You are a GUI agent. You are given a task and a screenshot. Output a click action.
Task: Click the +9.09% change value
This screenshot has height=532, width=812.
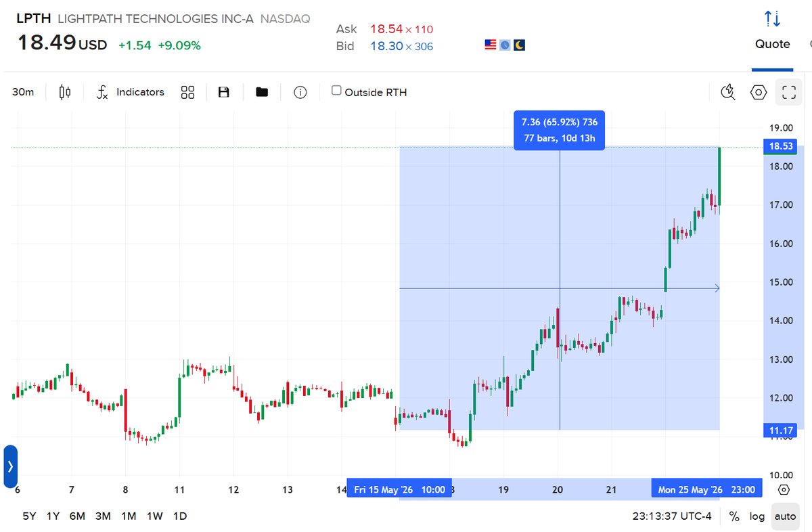179,45
